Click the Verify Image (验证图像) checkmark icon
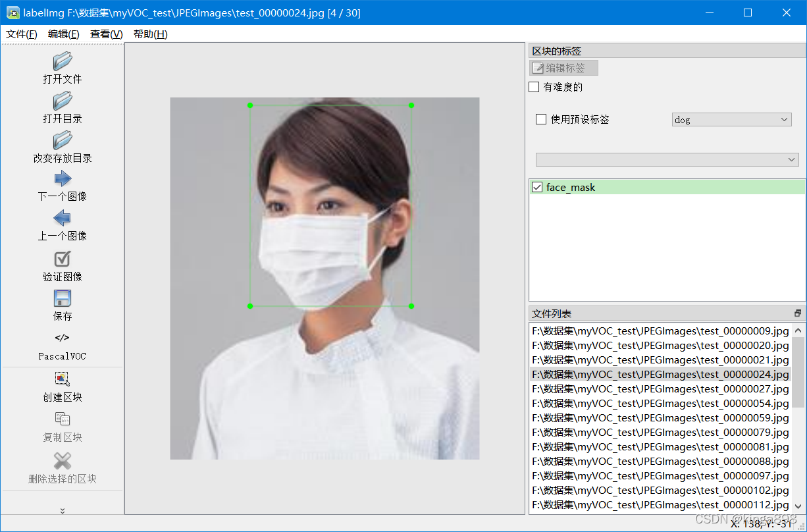Screen dimensions: 807x532 [x=63, y=259]
